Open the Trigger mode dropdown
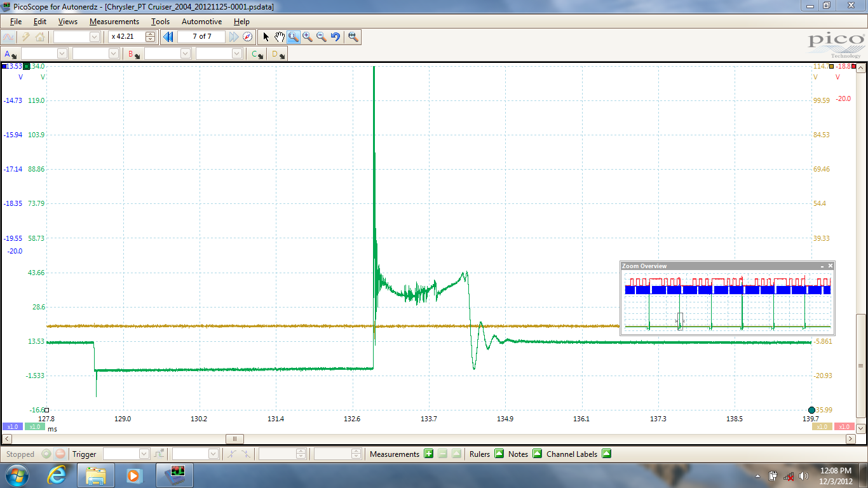Screen dimensions: 868x488 click(x=143, y=454)
